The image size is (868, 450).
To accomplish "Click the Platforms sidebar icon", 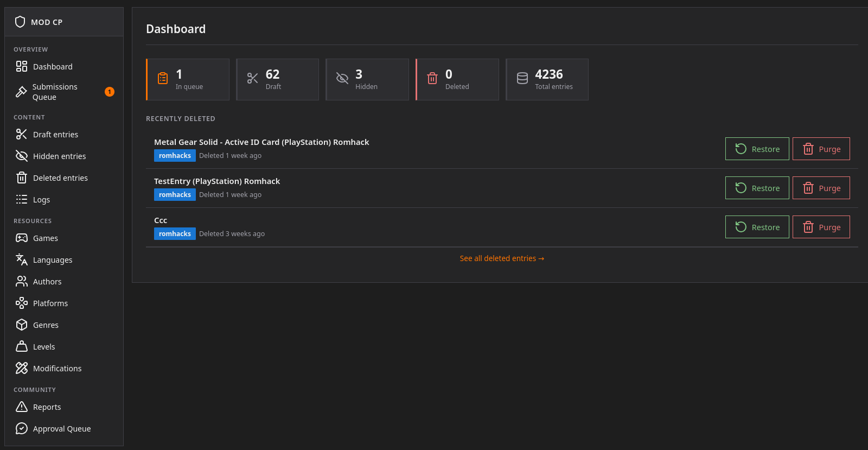I will (22, 303).
